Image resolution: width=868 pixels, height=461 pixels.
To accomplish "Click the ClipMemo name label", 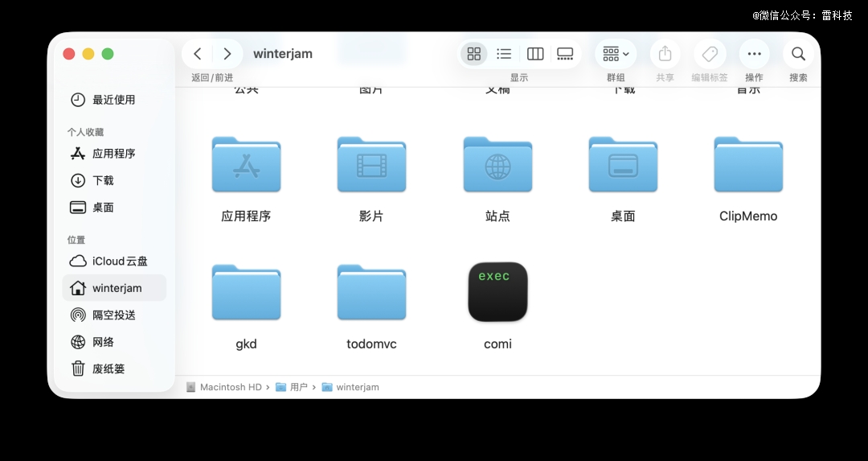I will [x=748, y=216].
